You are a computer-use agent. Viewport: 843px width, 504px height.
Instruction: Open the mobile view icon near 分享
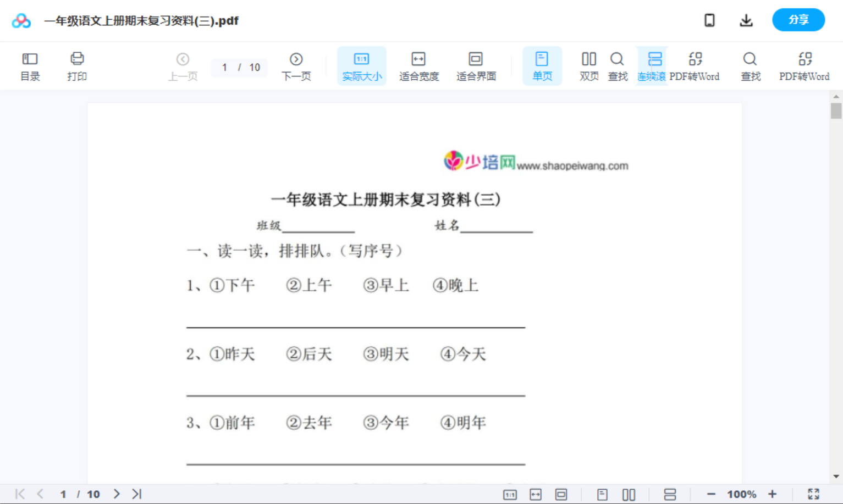(x=709, y=20)
